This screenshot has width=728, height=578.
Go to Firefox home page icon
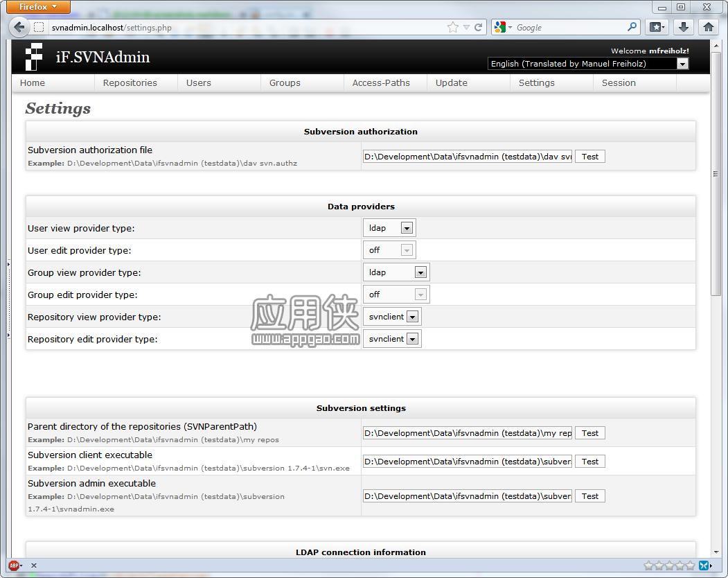coord(708,28)
